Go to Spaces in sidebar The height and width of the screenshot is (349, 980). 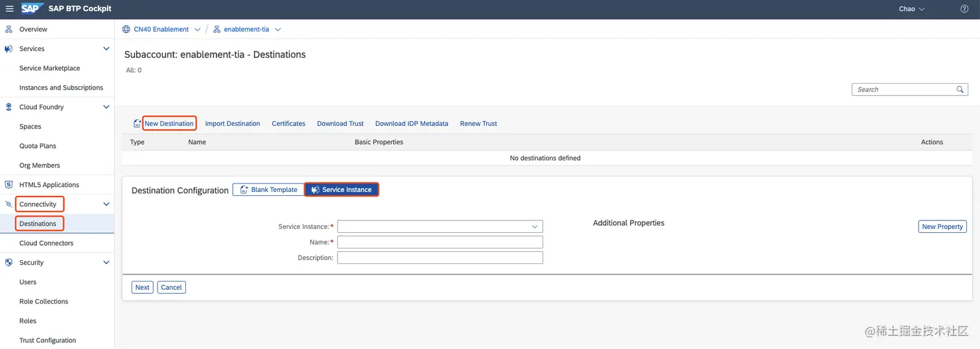(30, 126)
